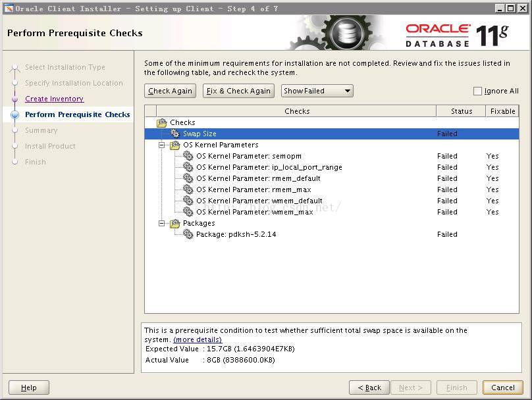Image resolution: width=532 pixels, height=400 pixels.
Task: Click Yes fixable value for wmem_max
Action: (x=492, y=212)
